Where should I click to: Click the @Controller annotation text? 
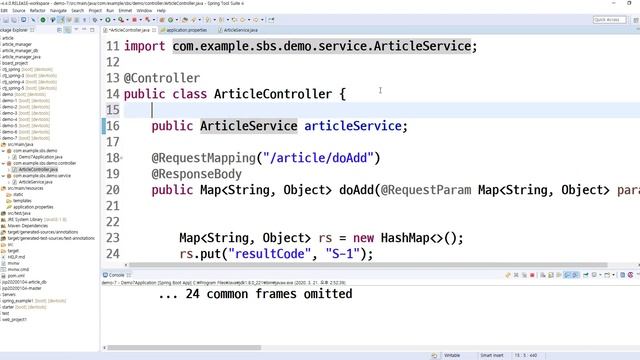click(162, 78)
